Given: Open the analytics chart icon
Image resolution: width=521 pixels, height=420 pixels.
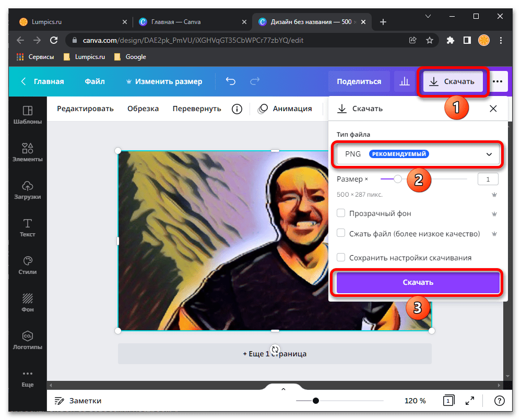Looking at the screenshot, I should point(405,81).
